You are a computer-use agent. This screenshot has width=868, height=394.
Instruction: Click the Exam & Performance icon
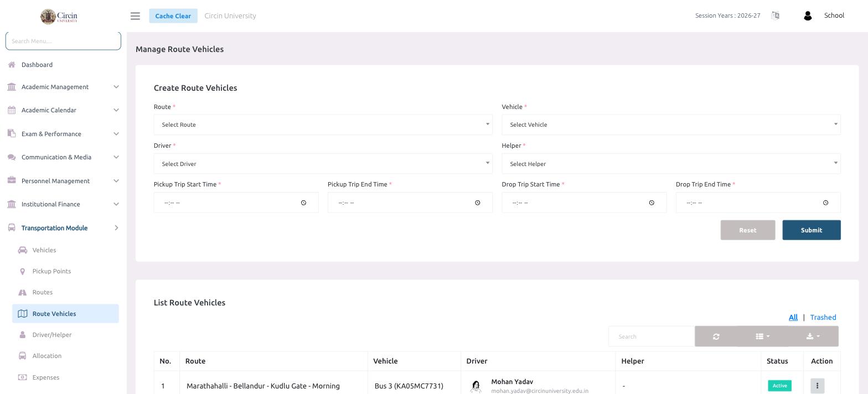click(x=12, y=133)
